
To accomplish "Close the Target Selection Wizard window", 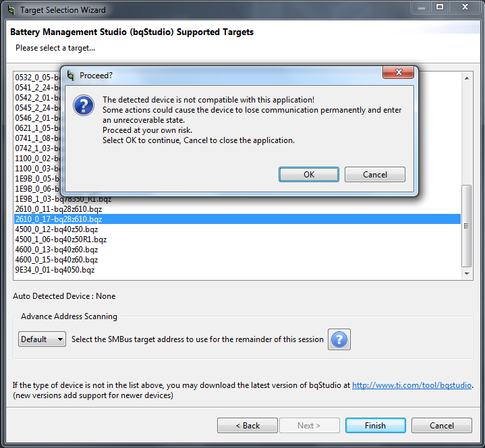I will click(x=465, y=7).
